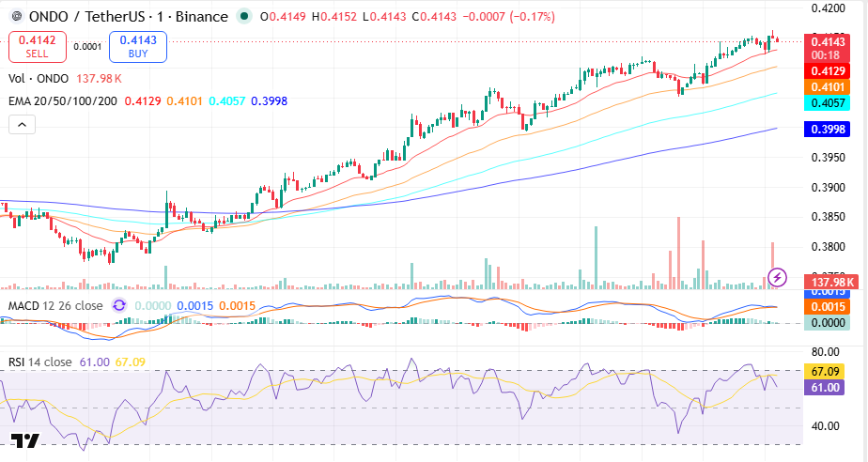Screen dimensions: 868x462
Task: Click the RSI 80.00 axis label
Action: [825, 352]
